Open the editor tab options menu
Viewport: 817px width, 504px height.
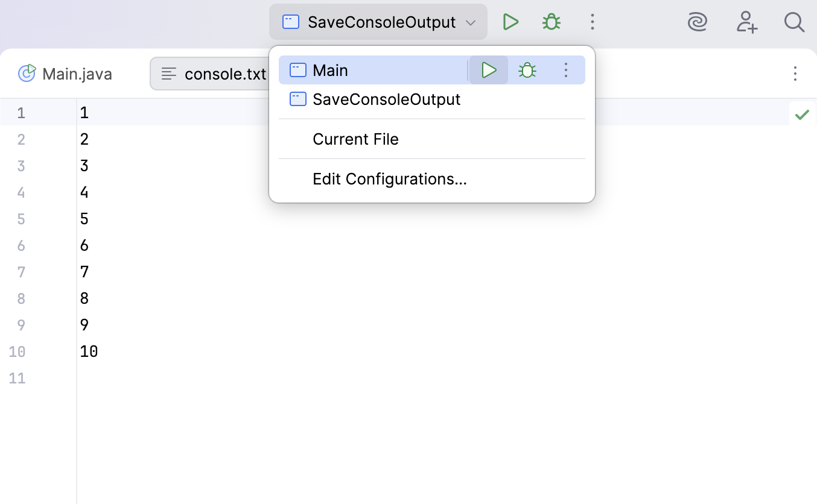(x=795, y=73)
